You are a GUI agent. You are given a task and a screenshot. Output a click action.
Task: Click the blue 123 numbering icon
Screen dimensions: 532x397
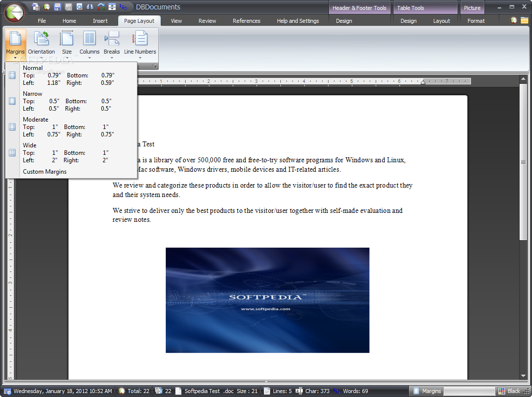coord(123,6)
